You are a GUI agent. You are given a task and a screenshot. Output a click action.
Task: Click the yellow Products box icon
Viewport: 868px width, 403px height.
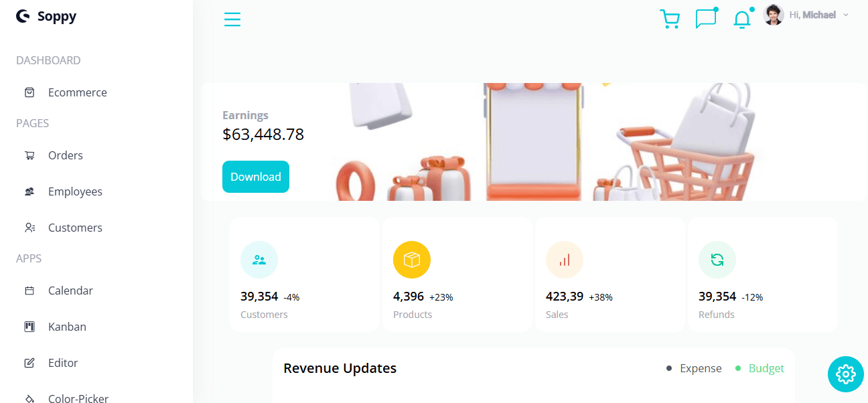[x=412, y=260]
